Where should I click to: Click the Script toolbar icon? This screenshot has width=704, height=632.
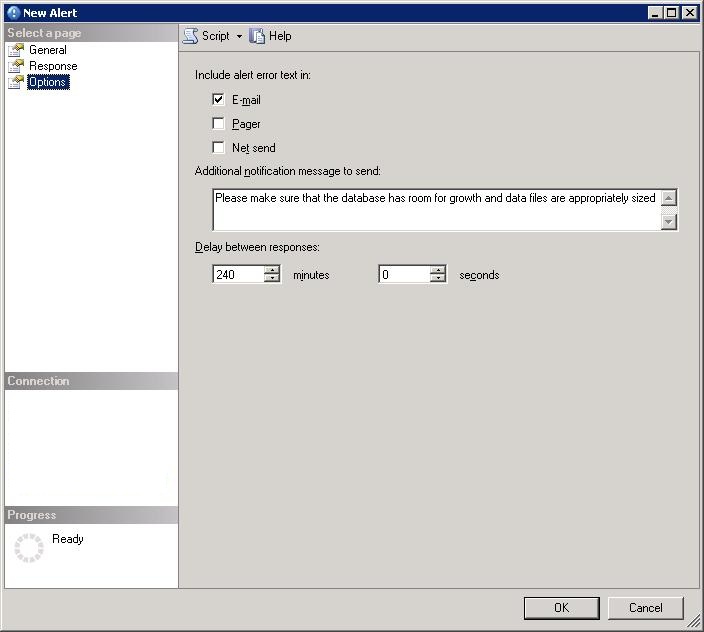(190, 36)
